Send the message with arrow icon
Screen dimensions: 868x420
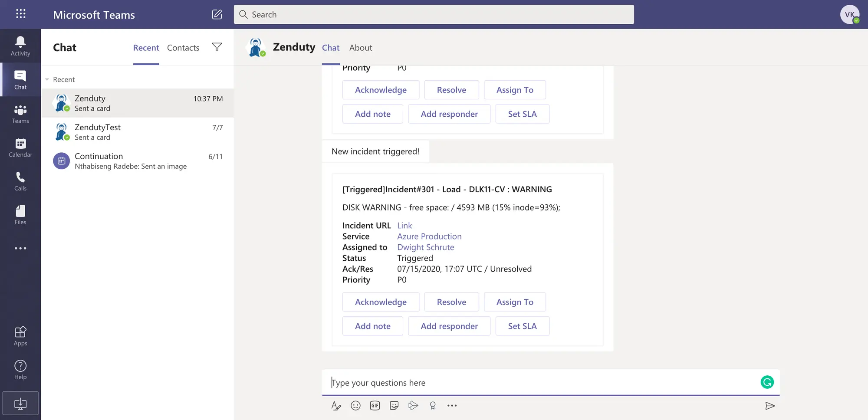[770, 406]
